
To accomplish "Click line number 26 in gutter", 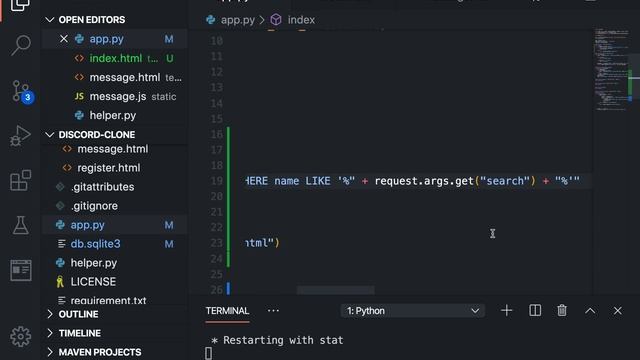I will click(x=217, y=289).
